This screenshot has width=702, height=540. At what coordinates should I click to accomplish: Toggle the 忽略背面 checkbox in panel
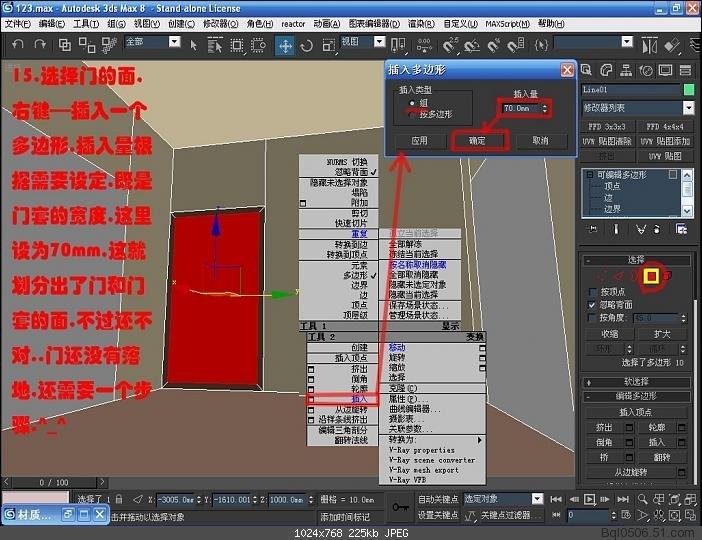593,305
